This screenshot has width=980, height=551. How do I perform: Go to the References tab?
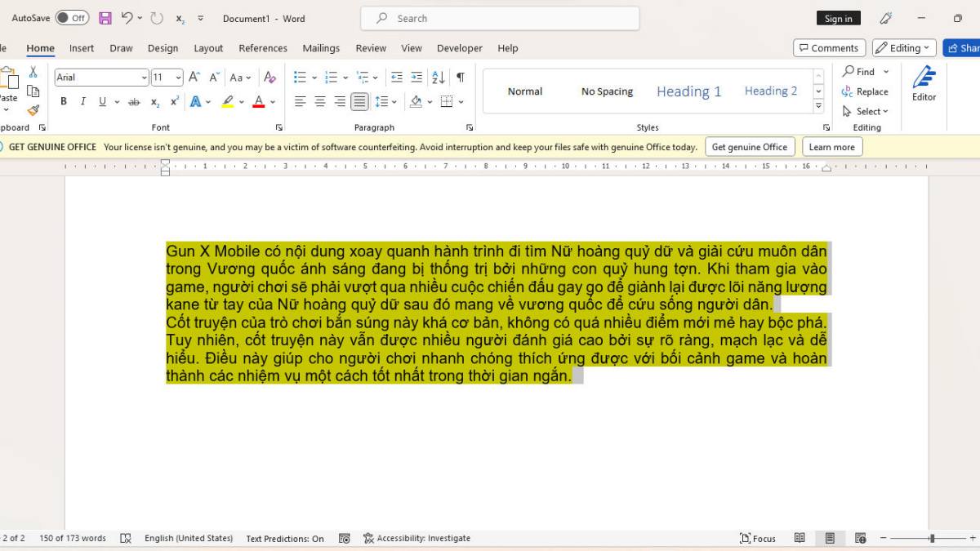pyautogui.click(x=263, y=48)
